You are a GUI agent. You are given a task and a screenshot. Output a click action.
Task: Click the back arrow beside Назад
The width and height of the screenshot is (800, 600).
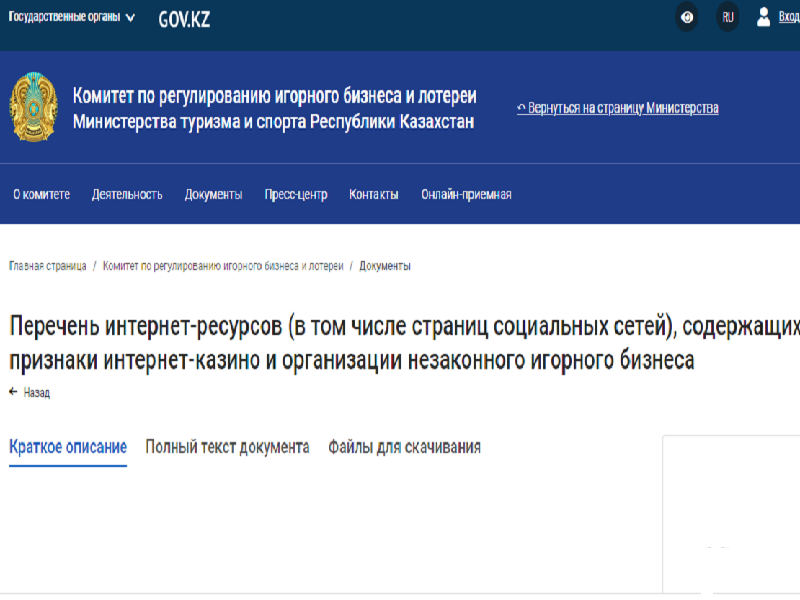tap(12, 393)
